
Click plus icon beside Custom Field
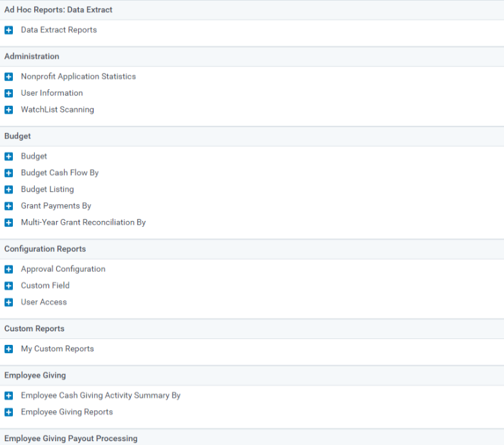[x=8, y=285]
